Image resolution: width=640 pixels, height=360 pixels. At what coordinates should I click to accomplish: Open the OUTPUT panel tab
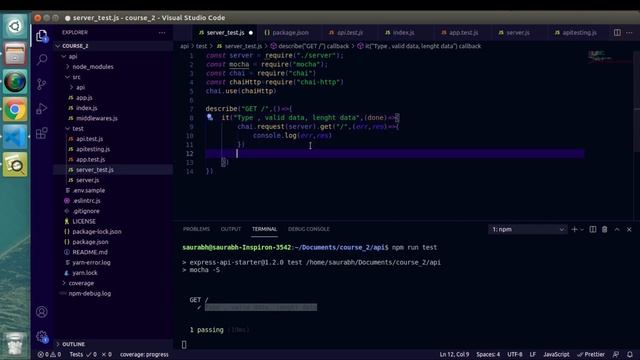tap(231, 229)
